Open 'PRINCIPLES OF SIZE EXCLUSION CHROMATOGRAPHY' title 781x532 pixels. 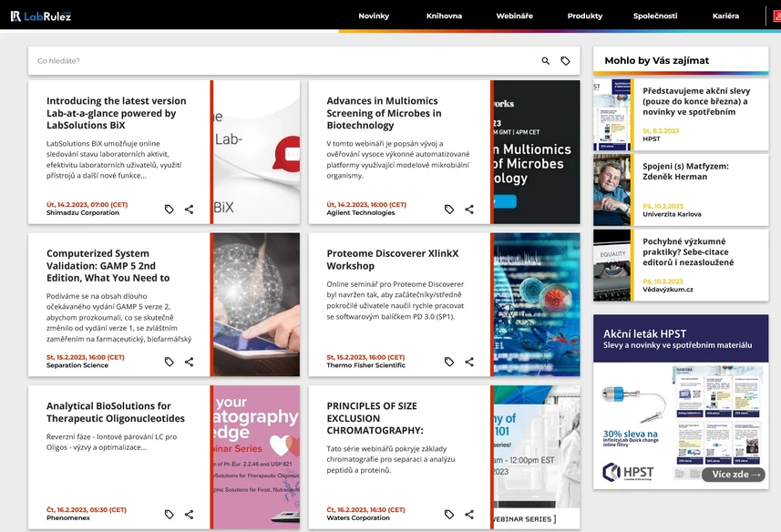click(x=375, y=418)
